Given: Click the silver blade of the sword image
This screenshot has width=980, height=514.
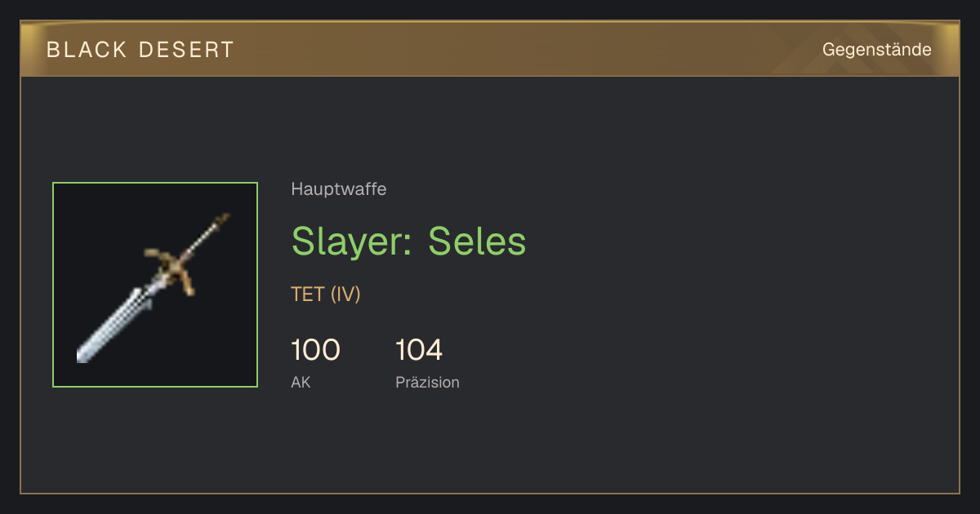Looking at the screenshot, I should pyautogui.click(x=114, y=325).
